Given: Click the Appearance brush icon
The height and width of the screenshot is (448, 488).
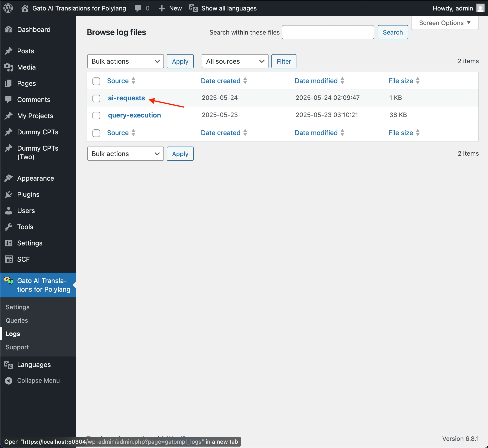Looking at the screenshot, I should [9, 178].
